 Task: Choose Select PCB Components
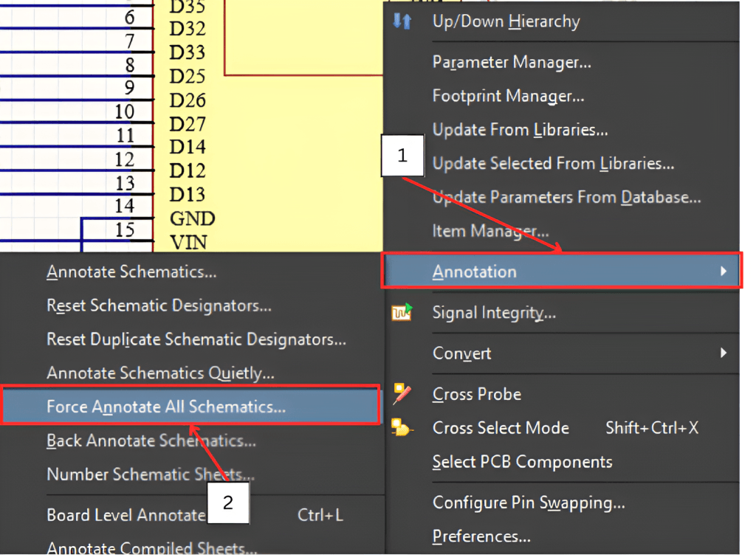click(x=522, y=462)
